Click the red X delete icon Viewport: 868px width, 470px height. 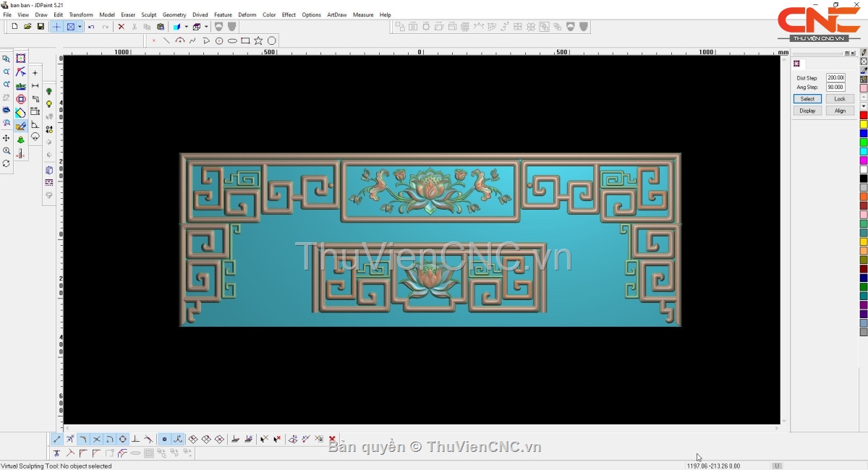click(121, 27)
